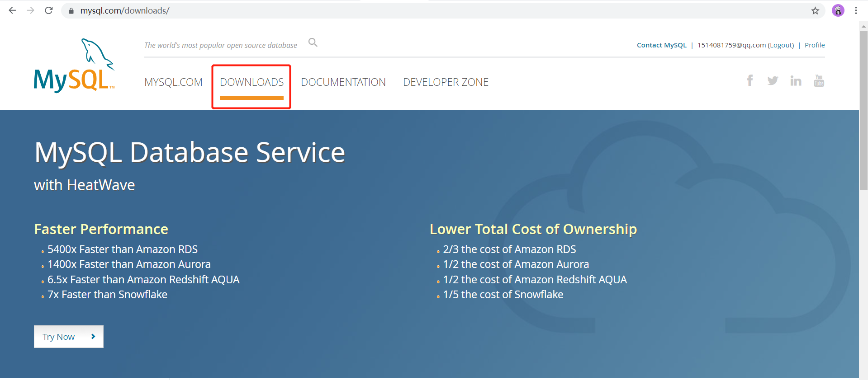Click the 'with HeatWave' subtitle
Viewport: 868px width, 380px height.
[x=85, y=185]
